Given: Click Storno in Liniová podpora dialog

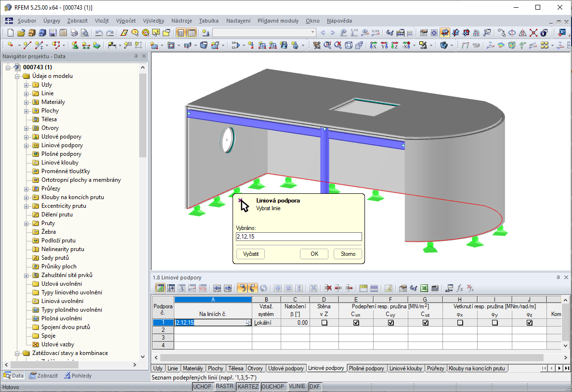Looking at the screenshot, I should (x=348, y=254).
